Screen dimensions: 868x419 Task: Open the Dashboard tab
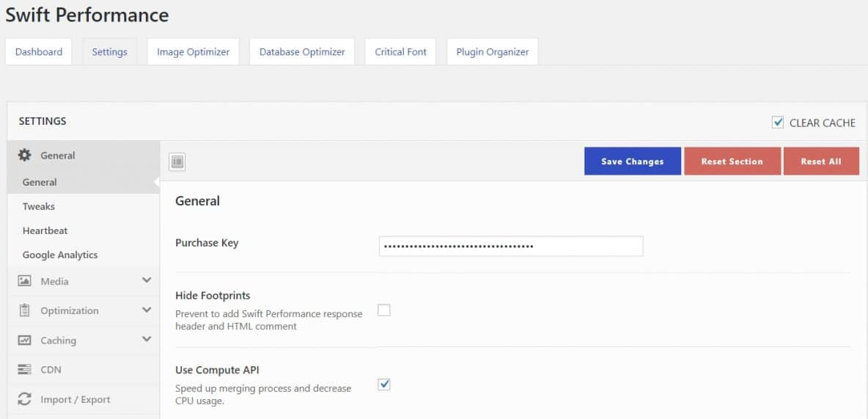pyautogui.click(x=39, y=51)
